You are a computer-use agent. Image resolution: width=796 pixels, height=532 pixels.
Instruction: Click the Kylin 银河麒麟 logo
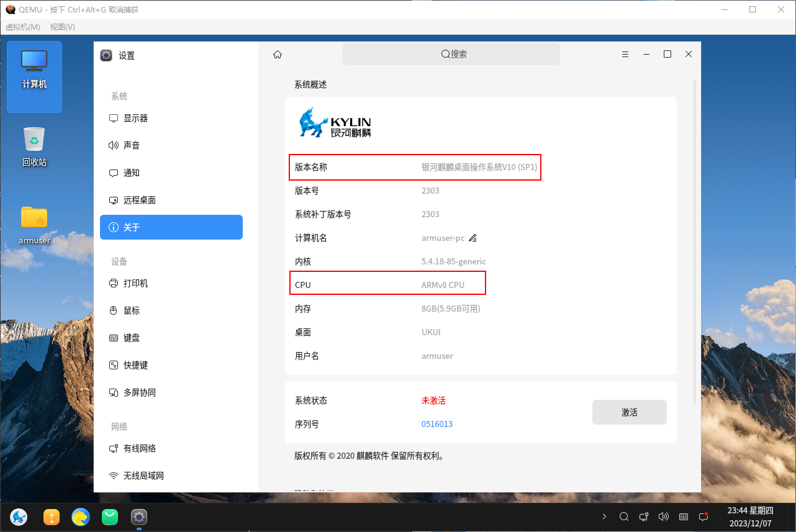pos(335,122)
